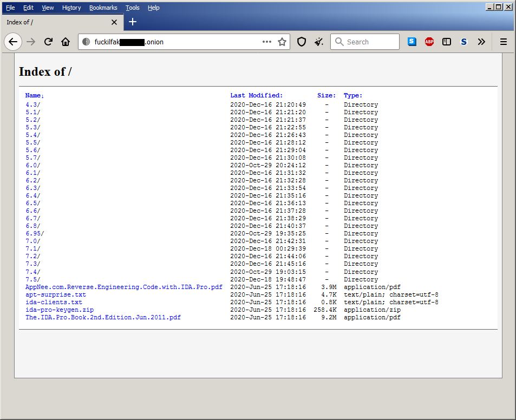
Task: Click the forward navigation arrow
Action: point(31,42)
